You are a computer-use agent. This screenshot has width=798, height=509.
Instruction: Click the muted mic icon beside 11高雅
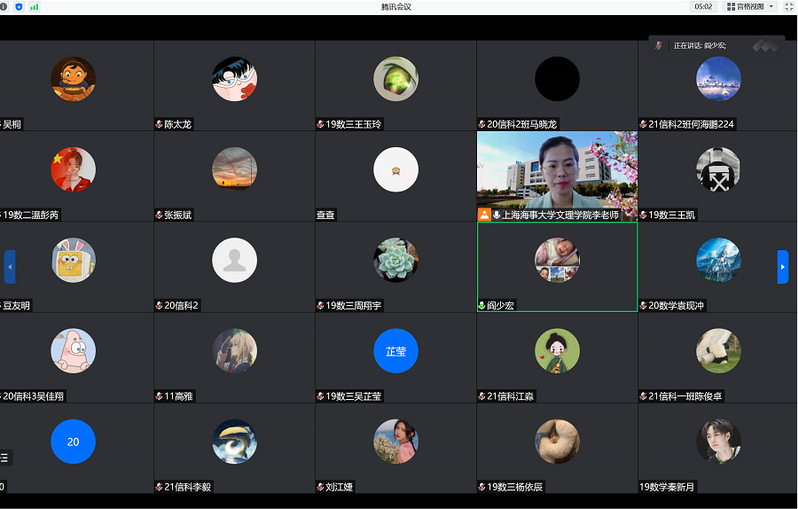(159, 396)
